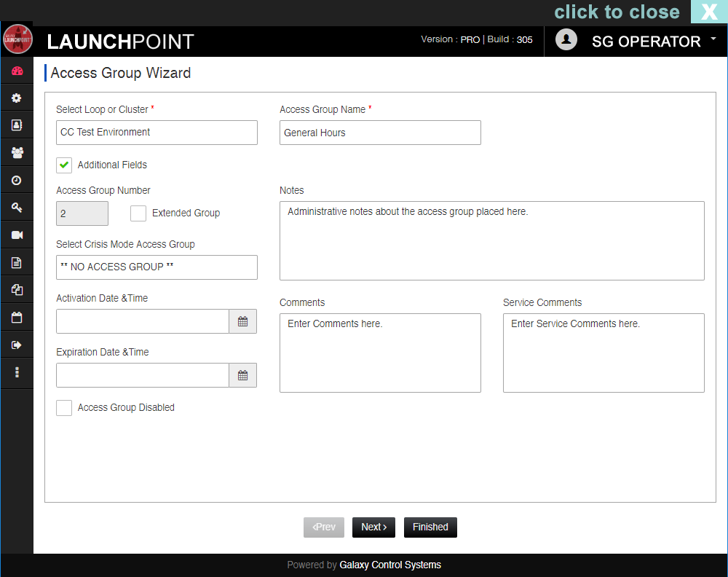Open the reports document icon
This screenshot has width=728, height=577.
16,262
